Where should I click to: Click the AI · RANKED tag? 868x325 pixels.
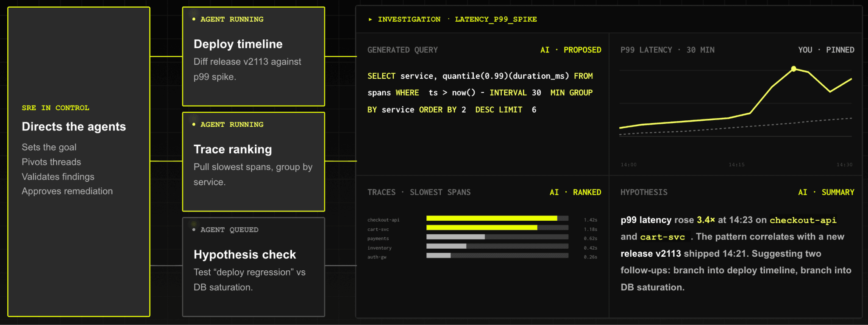click(575, 192)
